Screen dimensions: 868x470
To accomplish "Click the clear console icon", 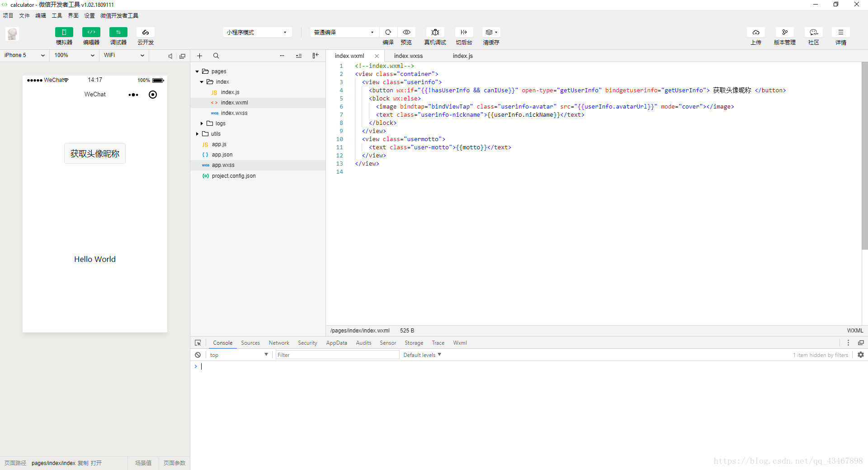I will point(198,355).
